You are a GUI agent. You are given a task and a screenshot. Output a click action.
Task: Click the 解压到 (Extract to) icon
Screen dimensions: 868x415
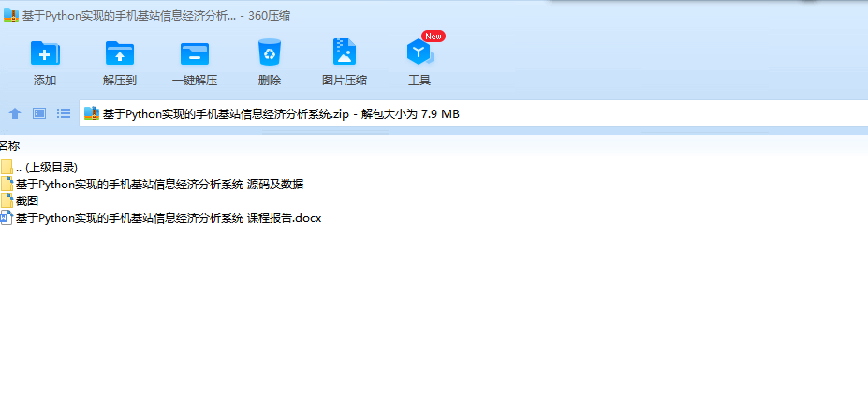pos(120,53)
